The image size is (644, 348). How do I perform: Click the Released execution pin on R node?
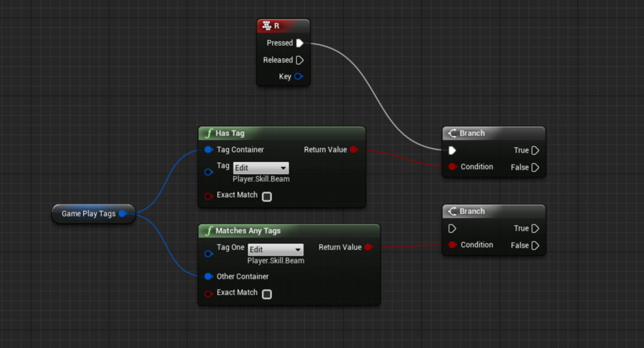click(300, 60)
